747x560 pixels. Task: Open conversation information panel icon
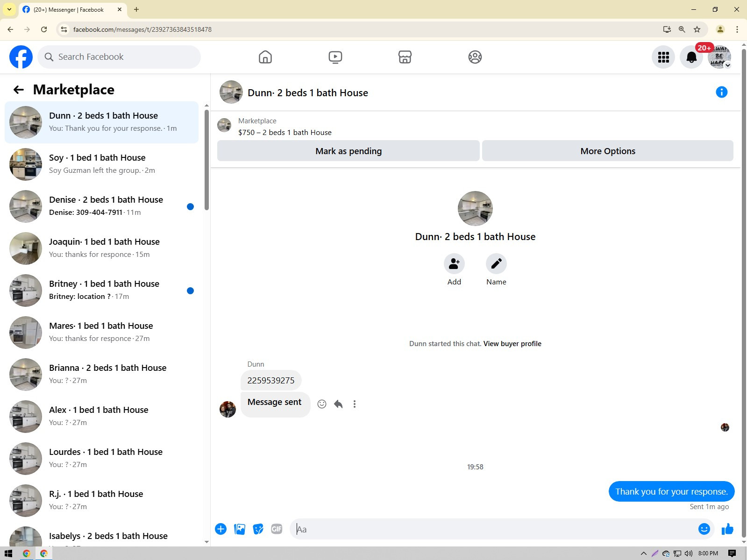click(x=722, y=92)
